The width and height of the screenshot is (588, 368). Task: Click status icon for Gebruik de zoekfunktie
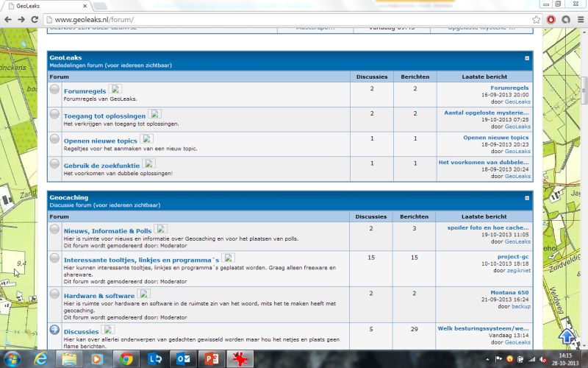tap(54, 163)
